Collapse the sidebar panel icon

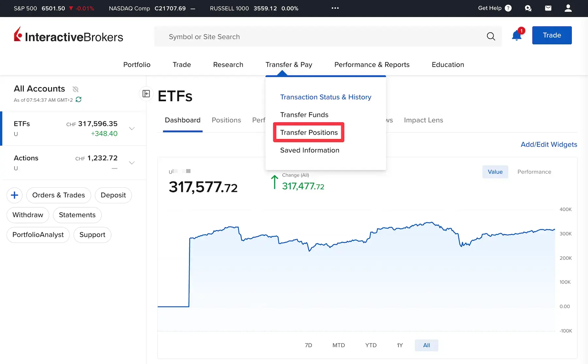pyautogui.click(x=146, y=94)
